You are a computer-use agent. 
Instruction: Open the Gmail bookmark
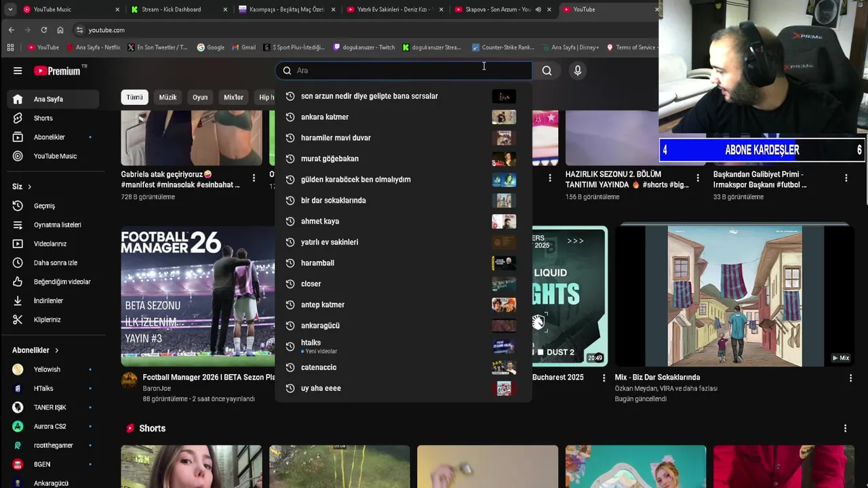coord(243,47)
